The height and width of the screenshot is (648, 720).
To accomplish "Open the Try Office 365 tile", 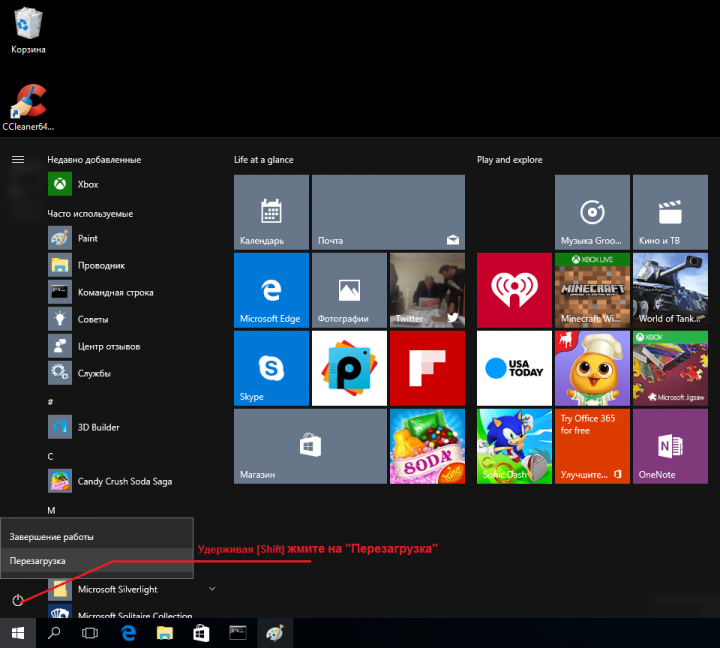I will click(x=592, y=446).
